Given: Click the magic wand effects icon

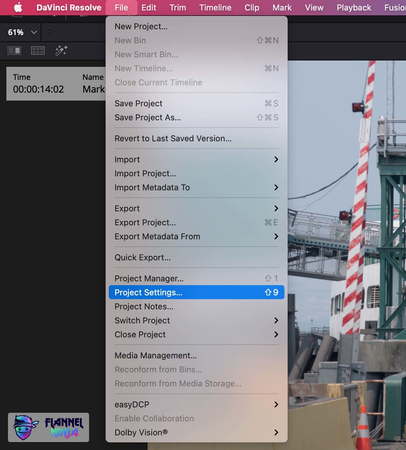Looking at the screenshot, I should click(61, 51).
